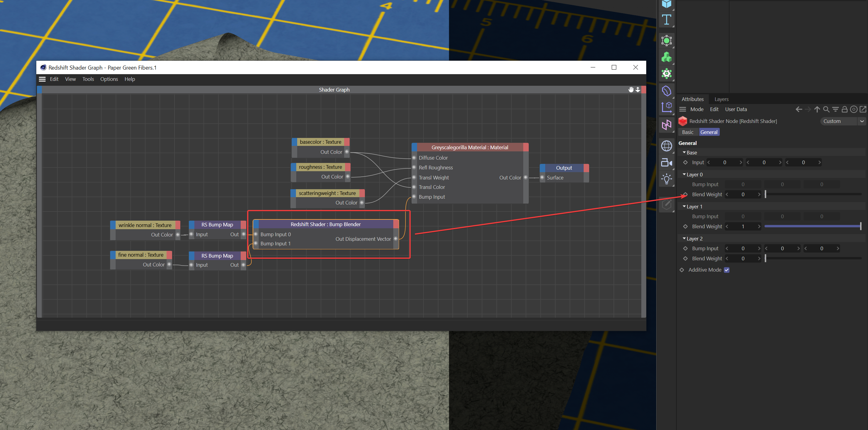Click the Layer 1 Blend Weight slider
Screen dimensions: 868x430
812,226
